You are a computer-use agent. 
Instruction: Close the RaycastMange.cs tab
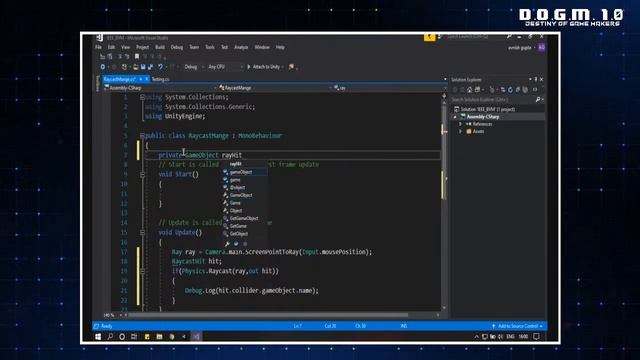coord(147,79)
